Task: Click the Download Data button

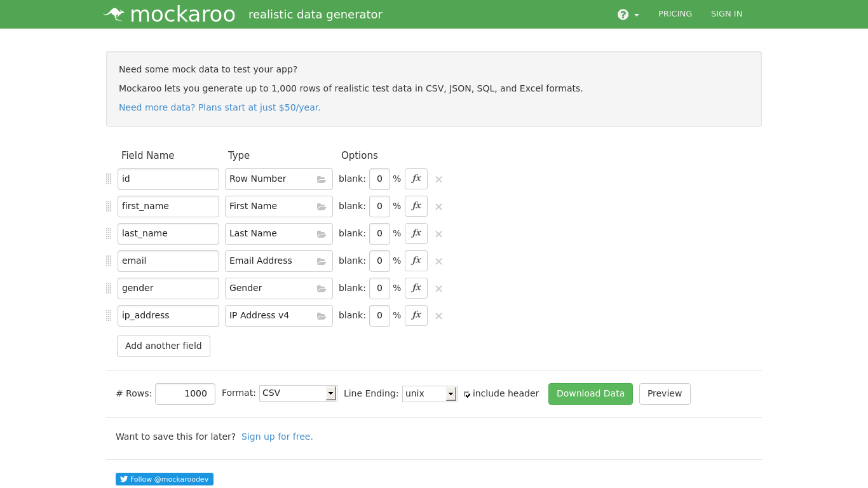Action: (590, 394)
